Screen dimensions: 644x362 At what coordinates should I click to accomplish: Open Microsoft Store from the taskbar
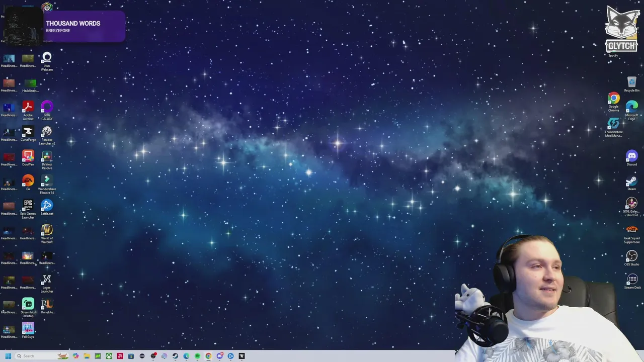(x=131, y=356)
